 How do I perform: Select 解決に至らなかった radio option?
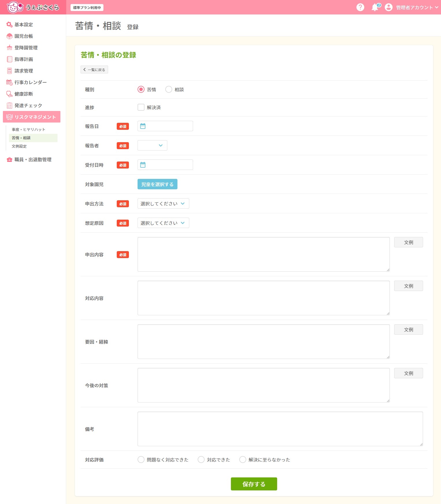tap(243, 459)
